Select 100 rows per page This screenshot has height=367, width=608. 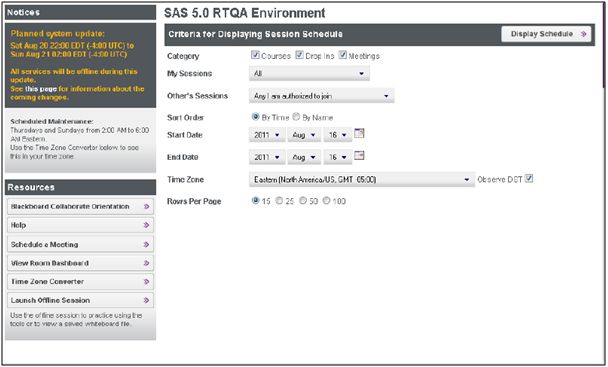click(x=326, y=201)
